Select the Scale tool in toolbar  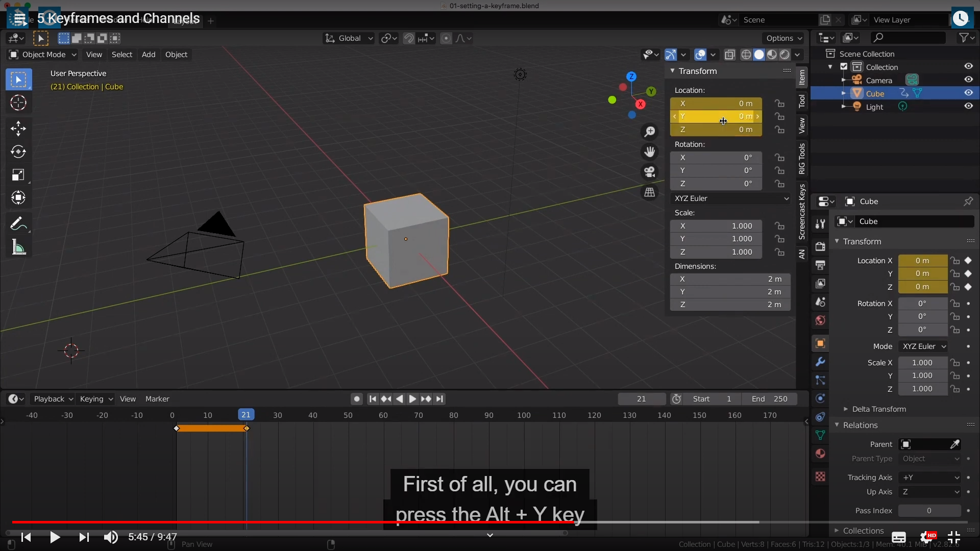(18, 175)
